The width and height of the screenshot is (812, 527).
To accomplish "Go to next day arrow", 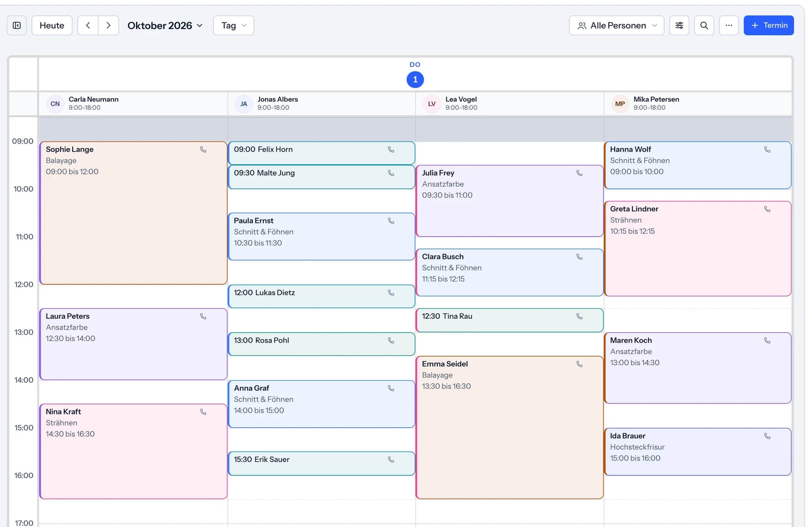I will tap(108, 25).
